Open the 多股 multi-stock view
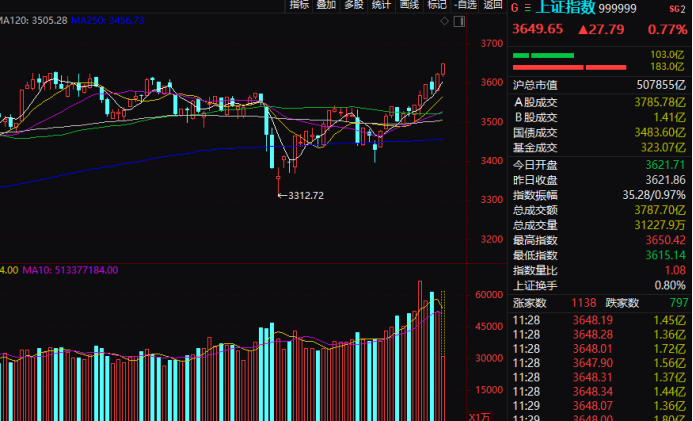The height and width of the screenshot is (421, 693). 354,5
